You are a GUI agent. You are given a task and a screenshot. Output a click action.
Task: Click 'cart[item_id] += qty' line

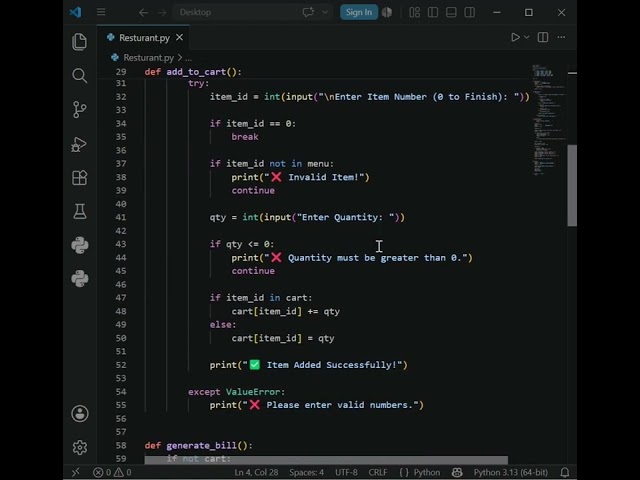286,311
